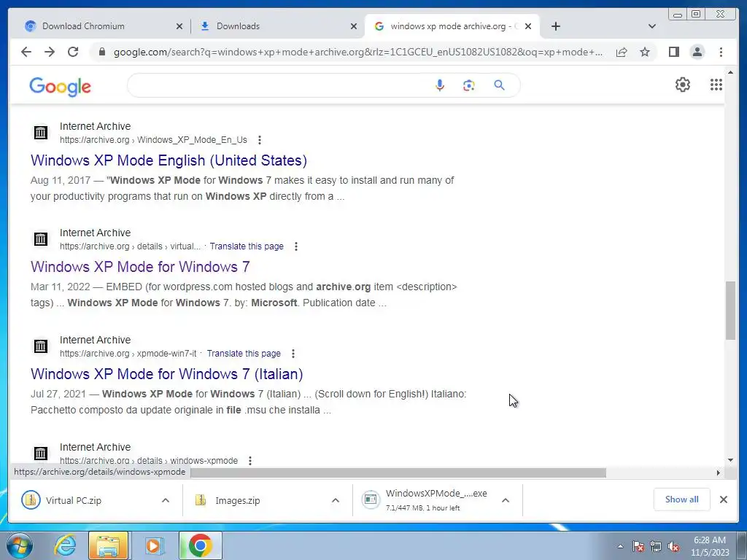Close the windows xp mode search tab
The height and width of the screenshot is (560, 747).
click(x=528, y=26)
